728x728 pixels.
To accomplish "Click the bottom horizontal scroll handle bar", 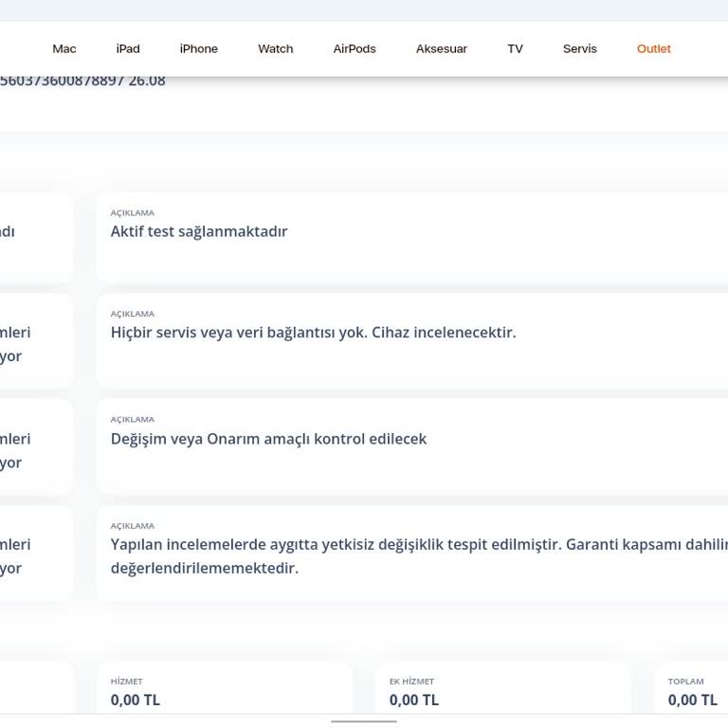I will click(x=364, y=721).
